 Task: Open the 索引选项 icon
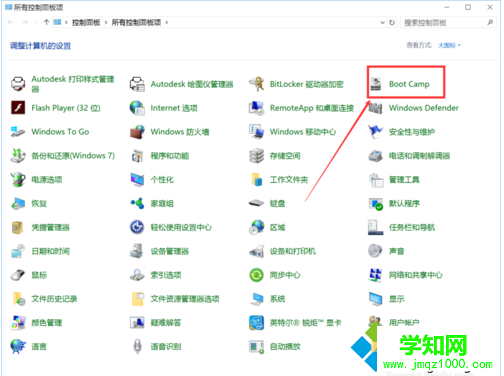click(137, 275)
